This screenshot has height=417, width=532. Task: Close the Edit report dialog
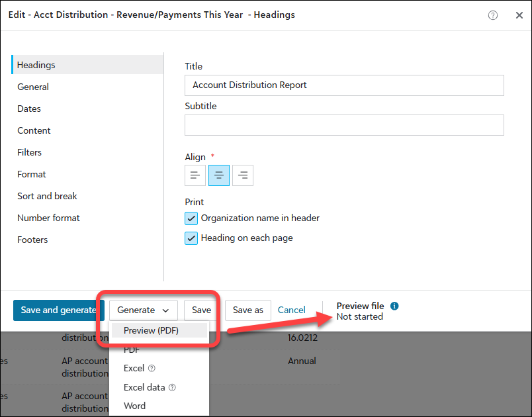click(x=519, y=15)
